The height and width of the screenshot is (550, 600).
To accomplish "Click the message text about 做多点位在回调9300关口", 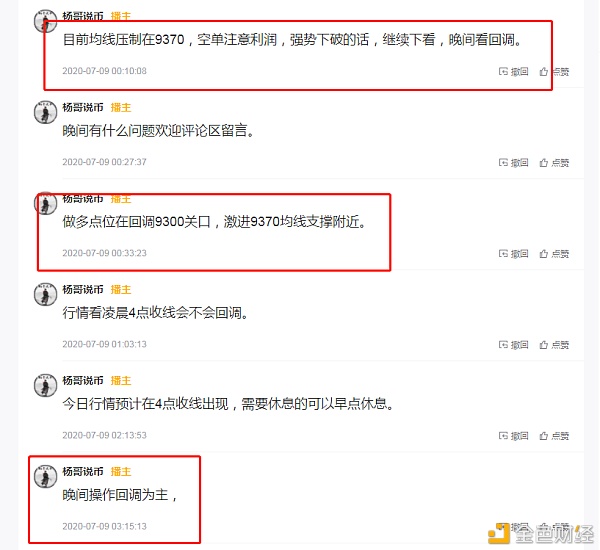I will 215,222.
